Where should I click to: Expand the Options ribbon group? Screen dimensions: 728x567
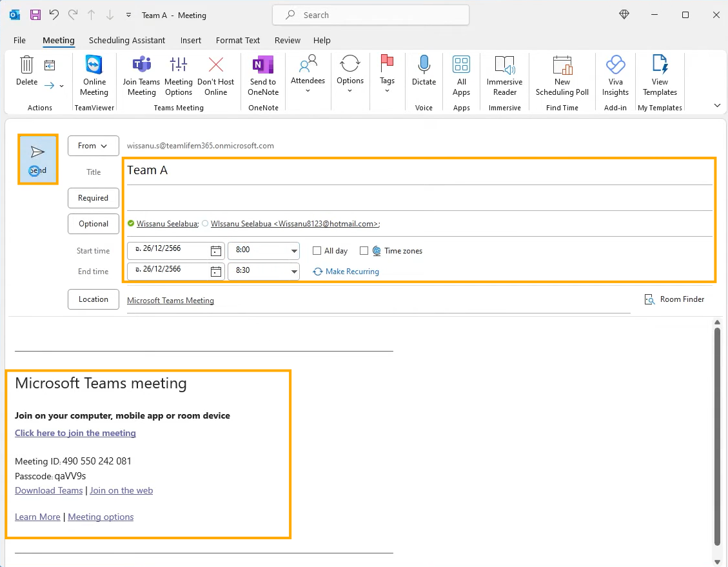(x=349, y=74)
